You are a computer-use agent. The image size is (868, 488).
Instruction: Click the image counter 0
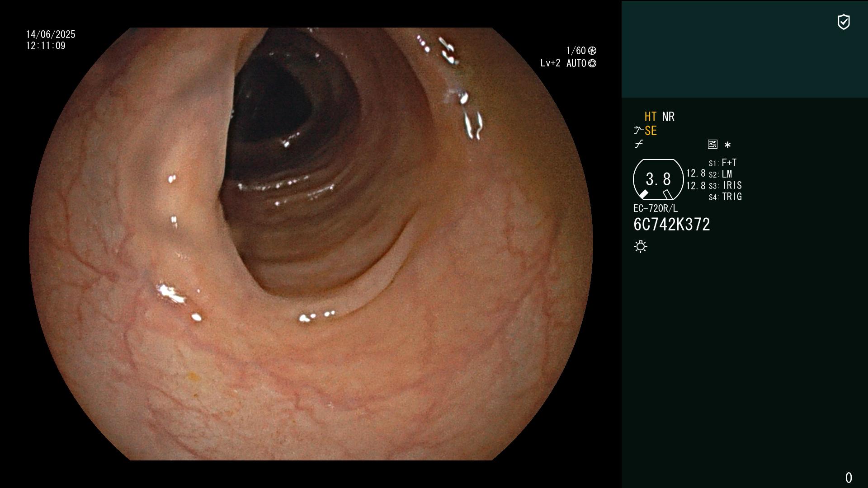click(x=849, y=478)
